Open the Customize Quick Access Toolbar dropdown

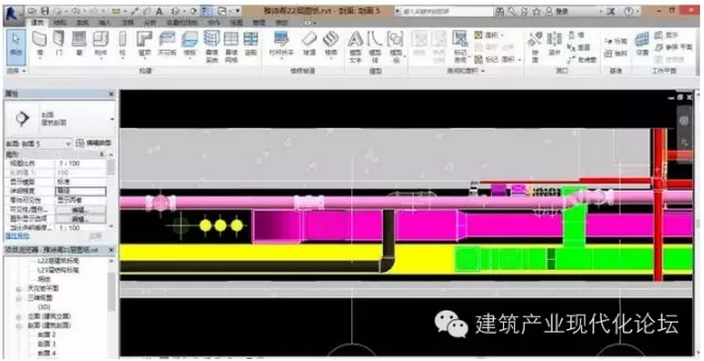(238, 11)
